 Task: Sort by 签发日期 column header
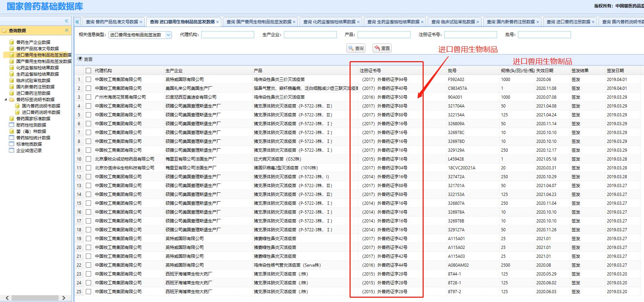(623, 70)
